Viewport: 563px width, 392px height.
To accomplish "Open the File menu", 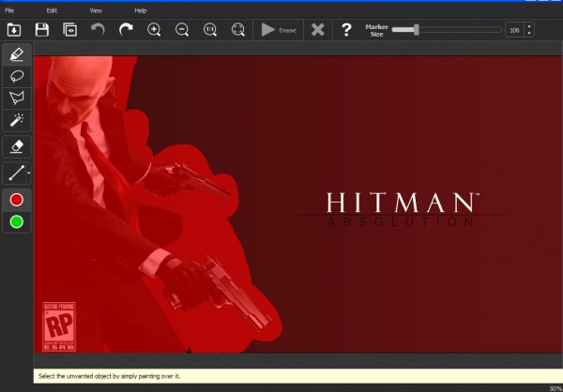I will click(x=9, y=10).
